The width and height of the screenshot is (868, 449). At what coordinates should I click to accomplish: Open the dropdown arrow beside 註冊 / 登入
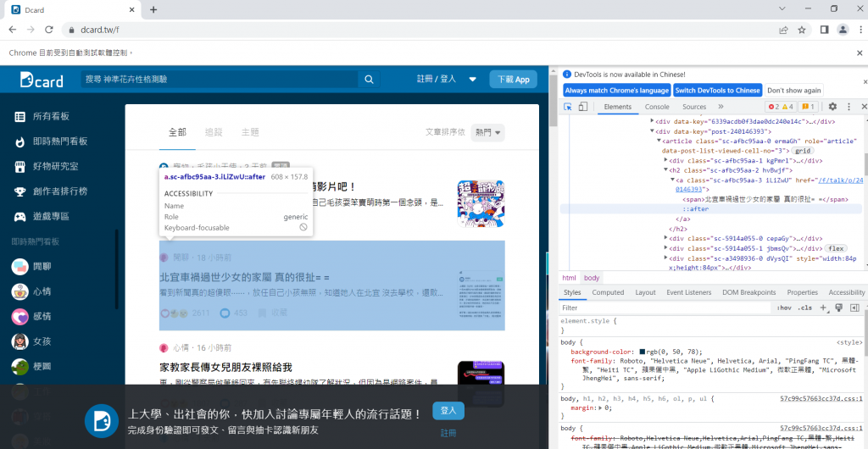pyautogui.click(x=473, y=79)
